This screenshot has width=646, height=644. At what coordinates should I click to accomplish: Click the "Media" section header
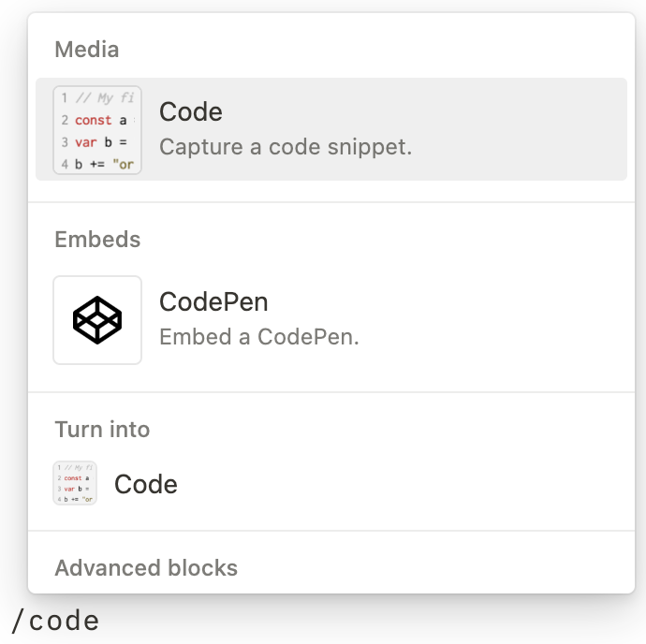(x=87, y=50)
